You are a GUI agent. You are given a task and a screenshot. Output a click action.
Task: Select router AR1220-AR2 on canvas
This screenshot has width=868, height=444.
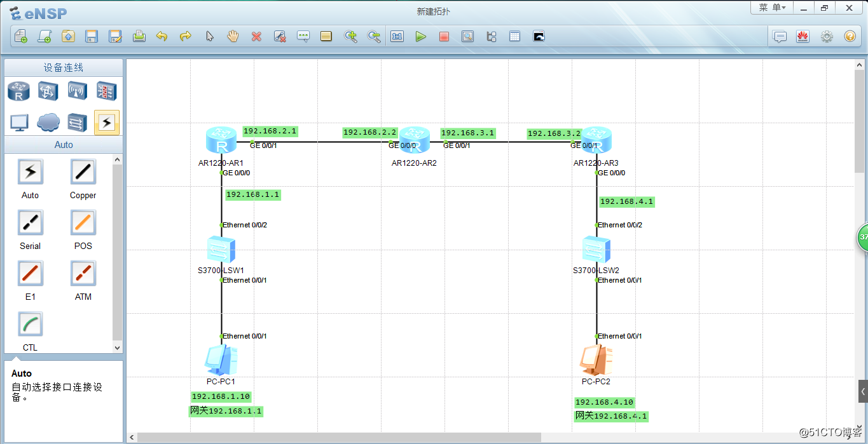coord(415,140)
